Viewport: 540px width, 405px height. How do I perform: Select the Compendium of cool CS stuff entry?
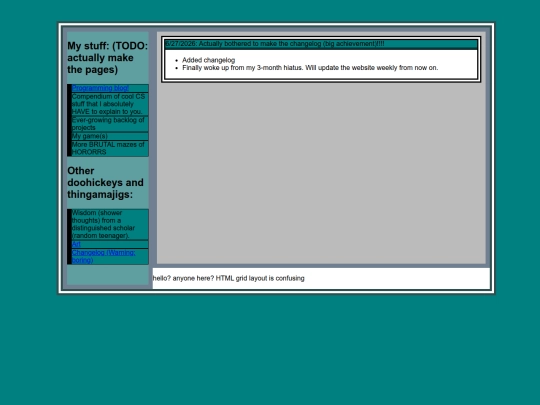pos(110,104)
